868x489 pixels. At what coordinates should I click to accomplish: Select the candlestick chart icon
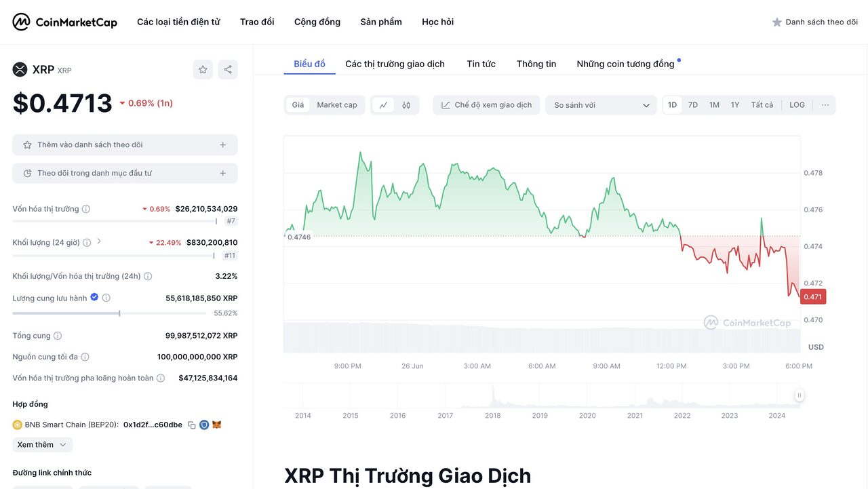click(406, 105)
